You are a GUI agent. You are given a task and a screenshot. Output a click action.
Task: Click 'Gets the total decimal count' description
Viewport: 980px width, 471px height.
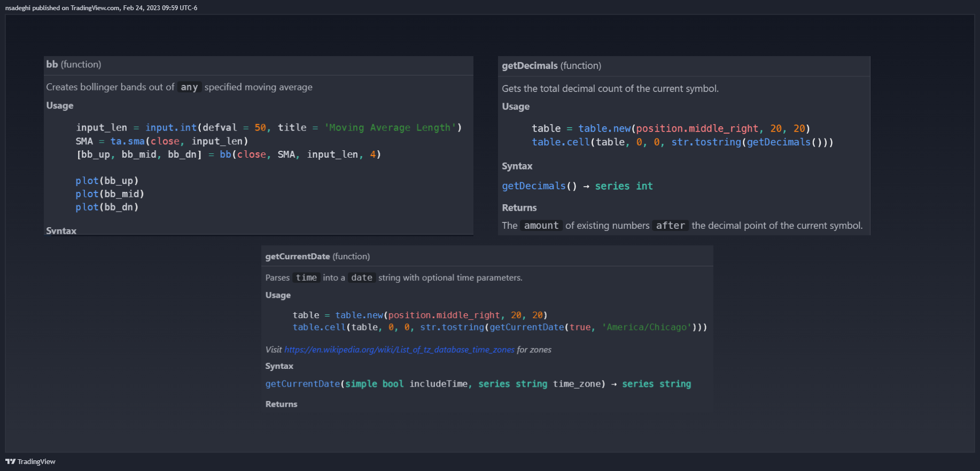[x=610, y=89]
